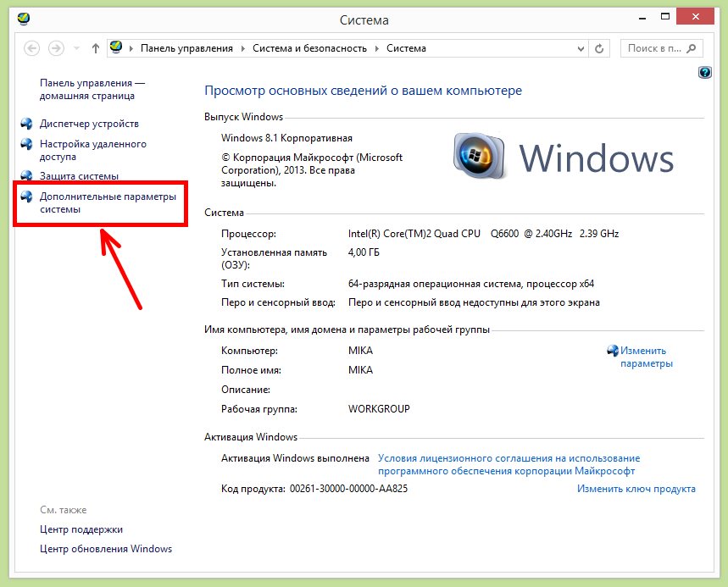Click the shield icon next to Изменить параметры
Viewport: 728px width, 587px height.
pyautogui.click(x=613, y=351)
